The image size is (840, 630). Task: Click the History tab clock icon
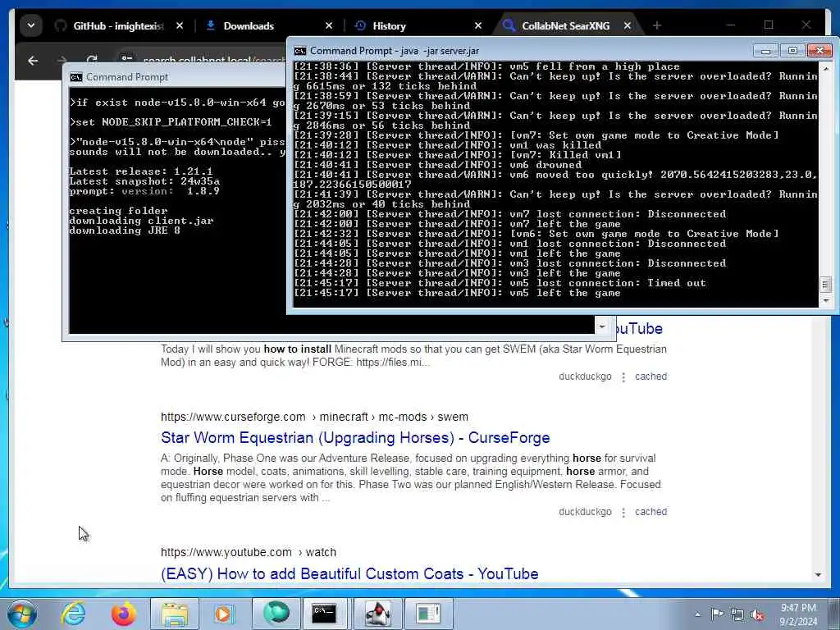click(x=360, y=25)
